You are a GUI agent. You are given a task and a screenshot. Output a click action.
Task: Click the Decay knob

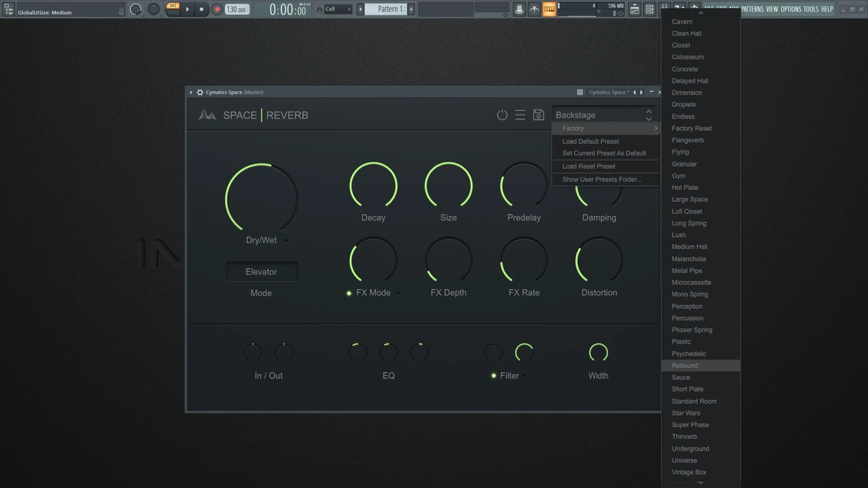(x=373, y=185)
